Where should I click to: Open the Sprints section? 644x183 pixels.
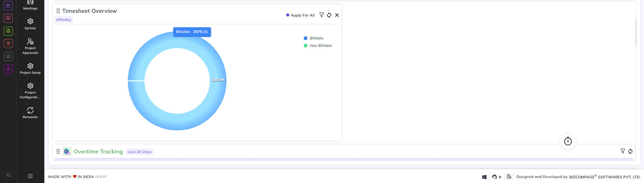point(30,24)
